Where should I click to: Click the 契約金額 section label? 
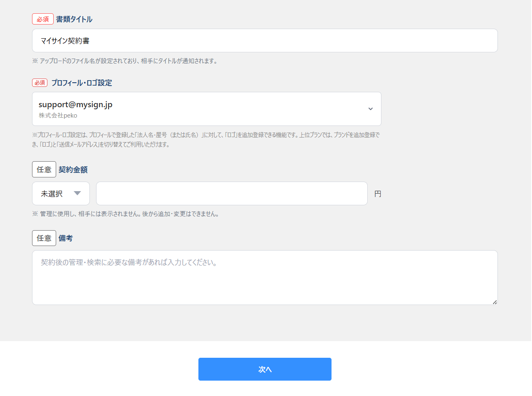point(73,169)
